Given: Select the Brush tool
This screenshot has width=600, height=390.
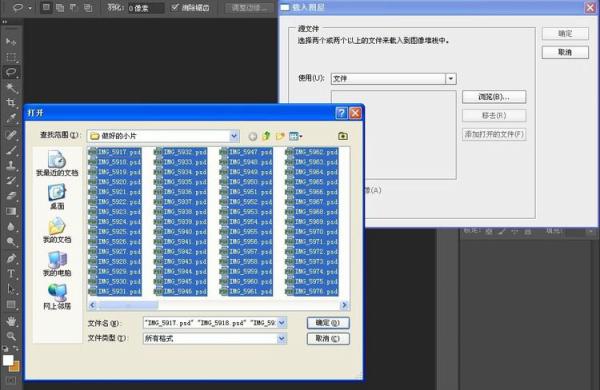Looking at the screenshot, I should pyautogui.click(x=11, y=150).
